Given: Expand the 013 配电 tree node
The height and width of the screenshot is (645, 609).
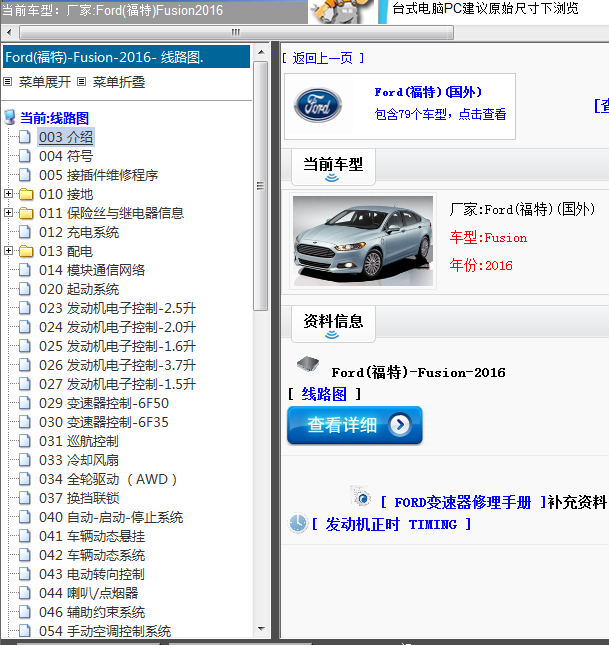Looking at the screenshot, I should click(8, 251).
